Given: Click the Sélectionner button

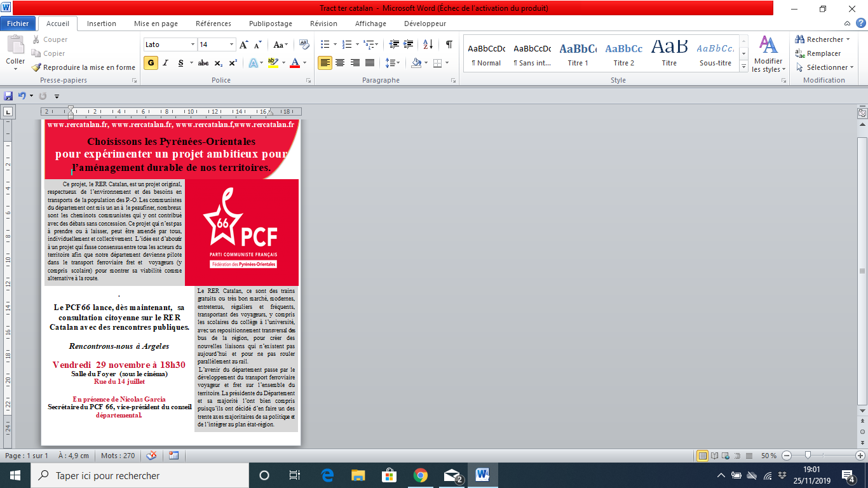Looking at the screenshot, I should coord(824,67).
